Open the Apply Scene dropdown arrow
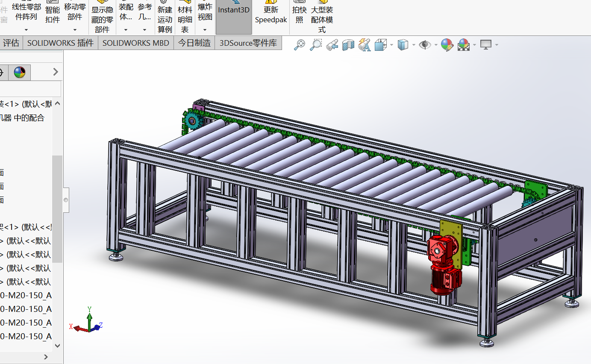 pyautogui.click(x=475, y=45)
